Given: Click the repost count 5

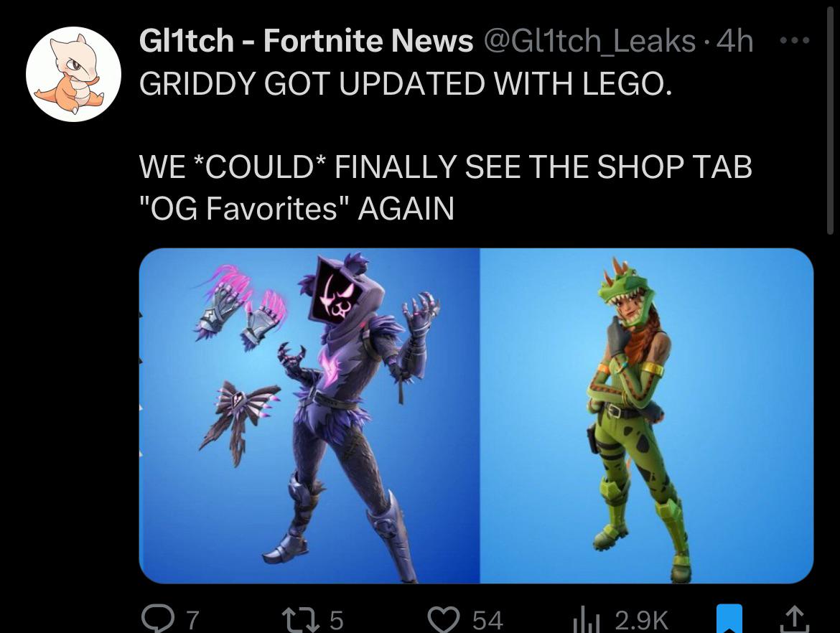Looking at the screenshot, I should pyautogui.click(x=335, y=620).
